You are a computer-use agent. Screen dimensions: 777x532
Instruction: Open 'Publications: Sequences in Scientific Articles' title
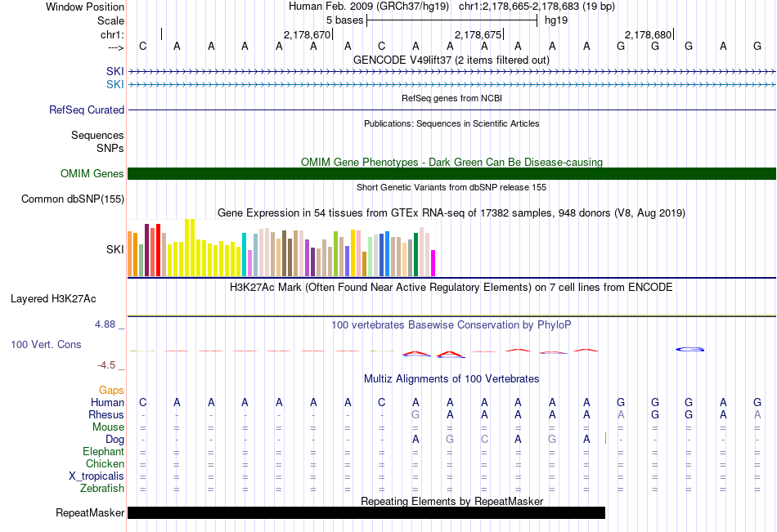pos(451,123)
